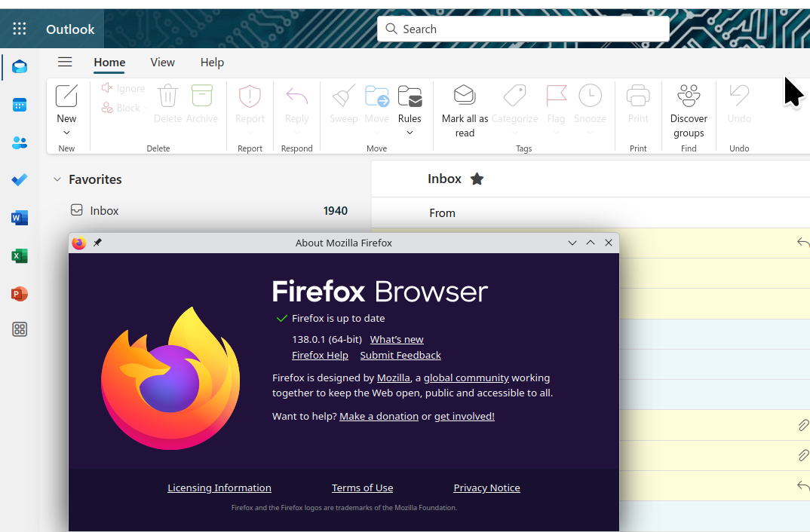Expand the New mail dropdown arrow

pos(66,133)
